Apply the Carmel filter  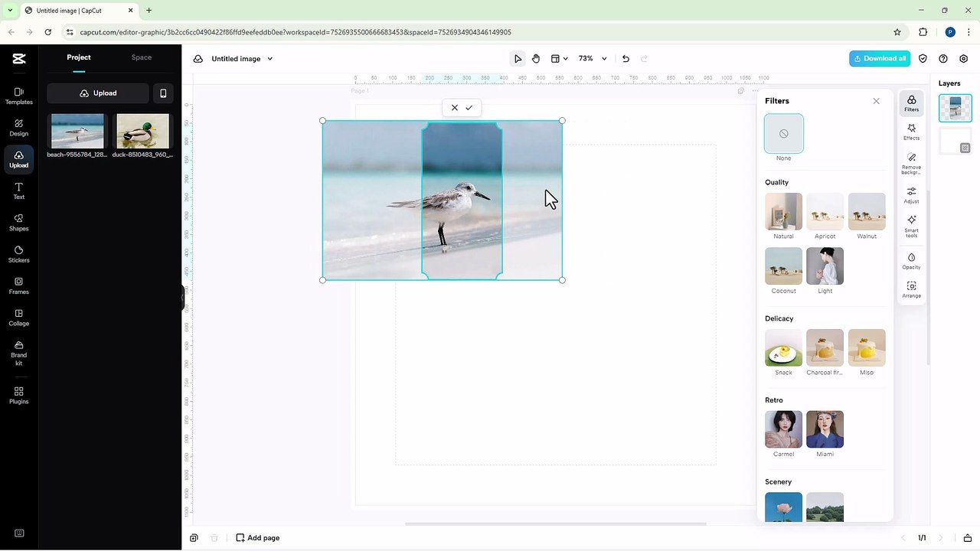[784, 429]
